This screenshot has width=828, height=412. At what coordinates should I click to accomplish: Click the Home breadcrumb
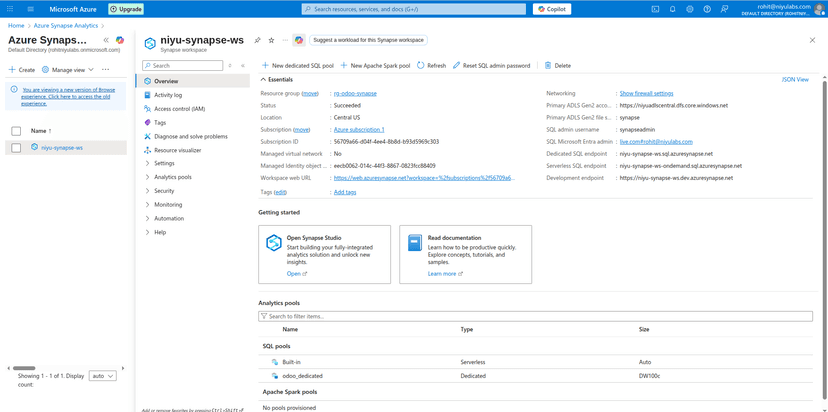(x=16, y=25)
